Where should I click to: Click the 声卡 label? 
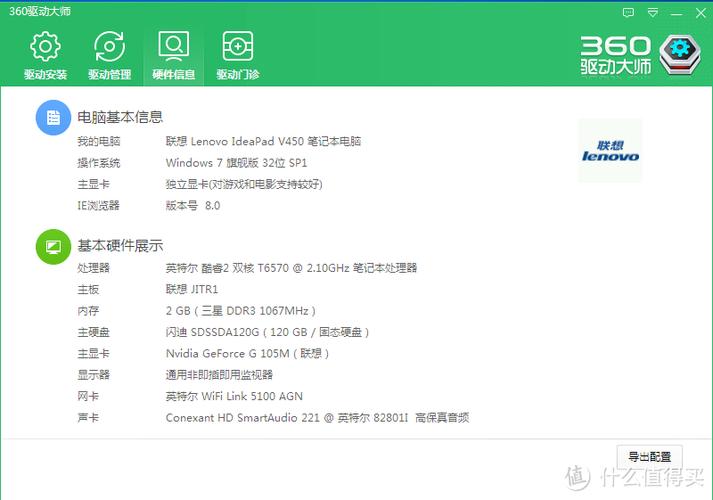tap(88, 418)
